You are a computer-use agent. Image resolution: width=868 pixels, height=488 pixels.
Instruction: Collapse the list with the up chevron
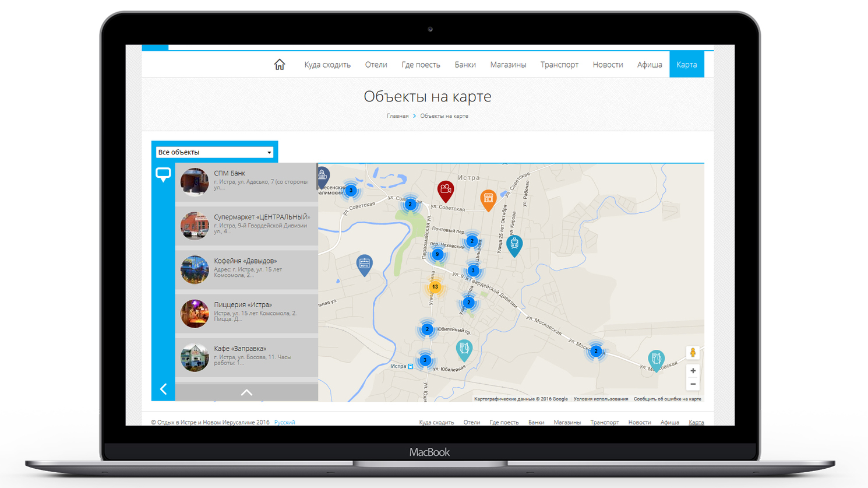coord(246,392)
